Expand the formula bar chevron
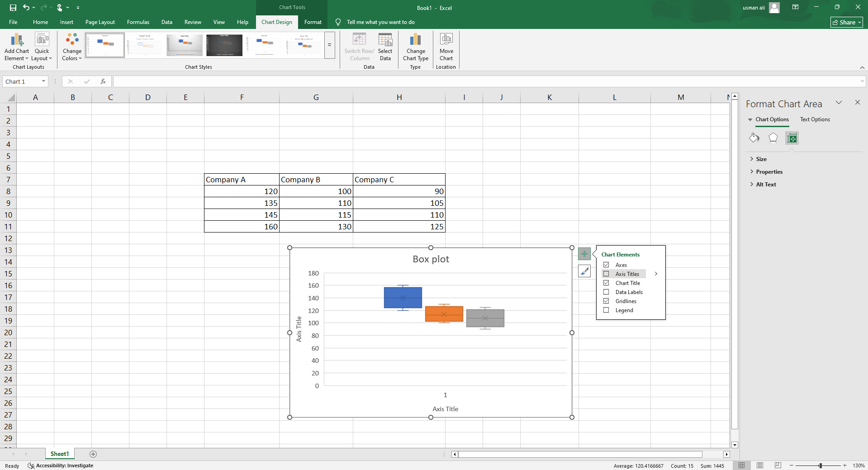 tap(862, 81)
